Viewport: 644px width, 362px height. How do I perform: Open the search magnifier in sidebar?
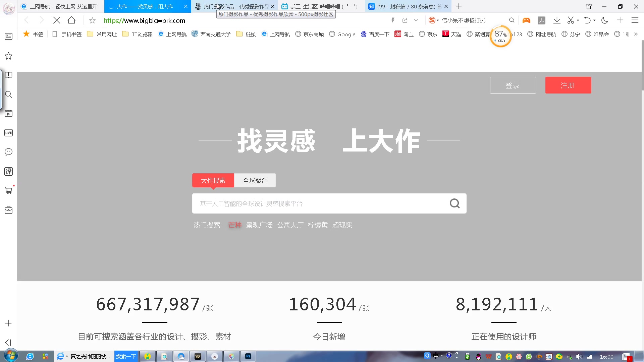(8, 94)
